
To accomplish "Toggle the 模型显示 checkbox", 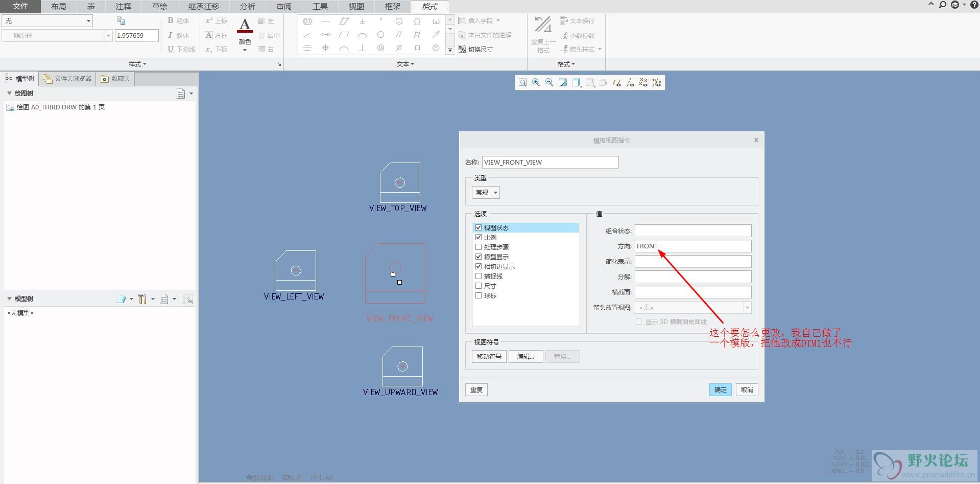I will (x=479, y=257).
